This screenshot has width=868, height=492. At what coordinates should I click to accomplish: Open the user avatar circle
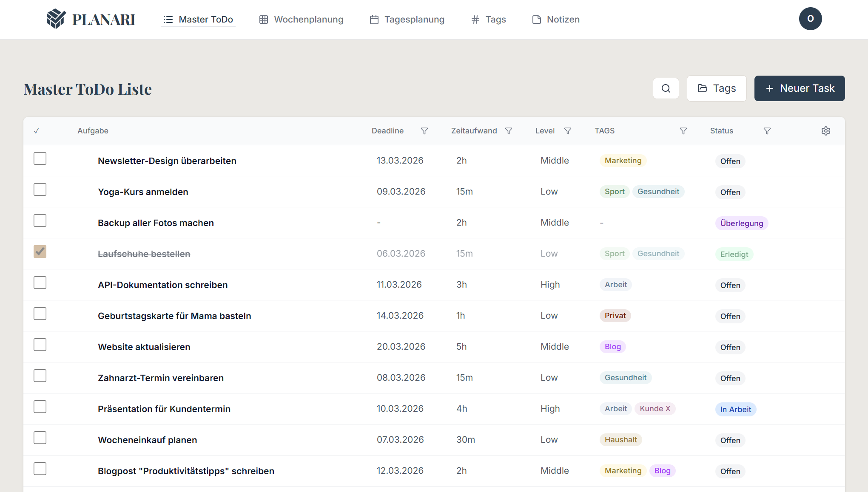pyautogui.click(x=810, y=19)
